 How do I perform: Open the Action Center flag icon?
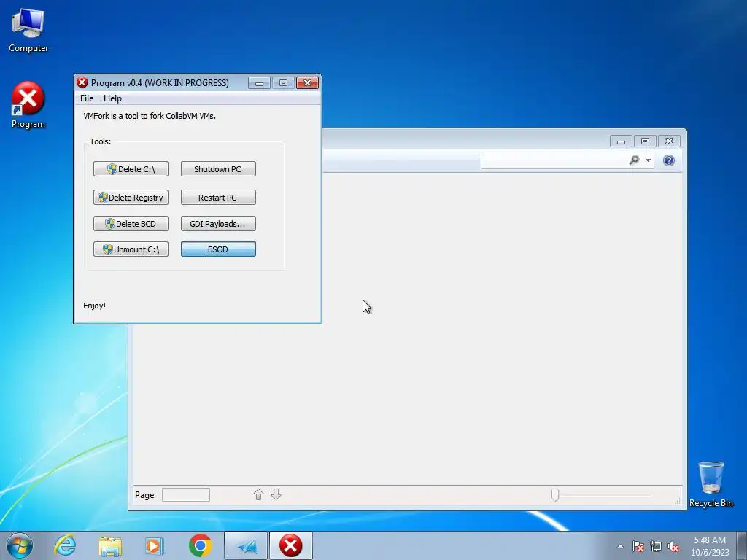(x=638, y=546)
